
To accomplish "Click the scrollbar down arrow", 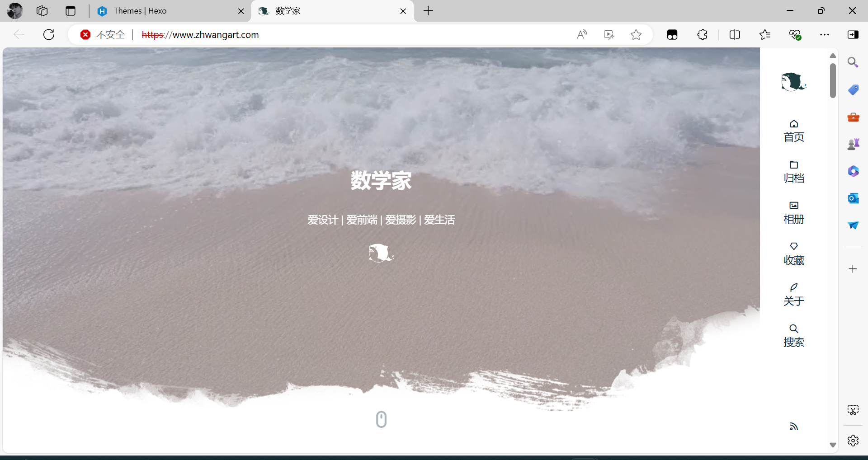I will point(833,445).
